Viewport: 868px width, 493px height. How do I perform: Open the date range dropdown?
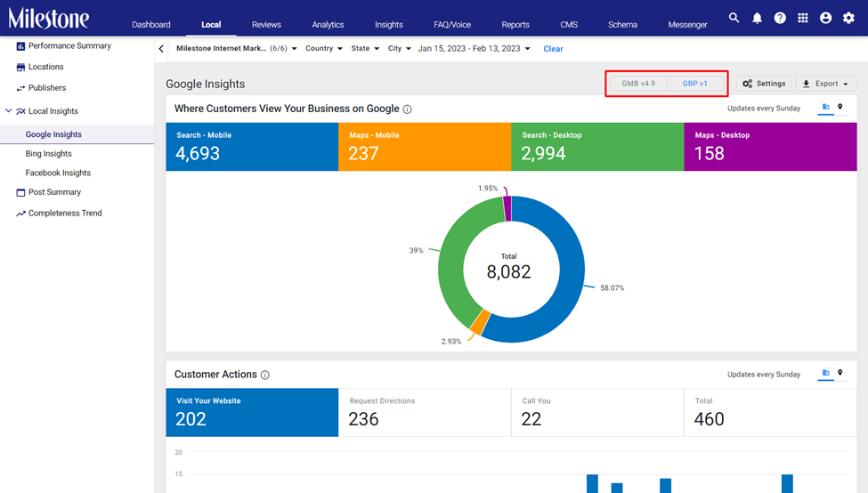click(x=474, y=49)
